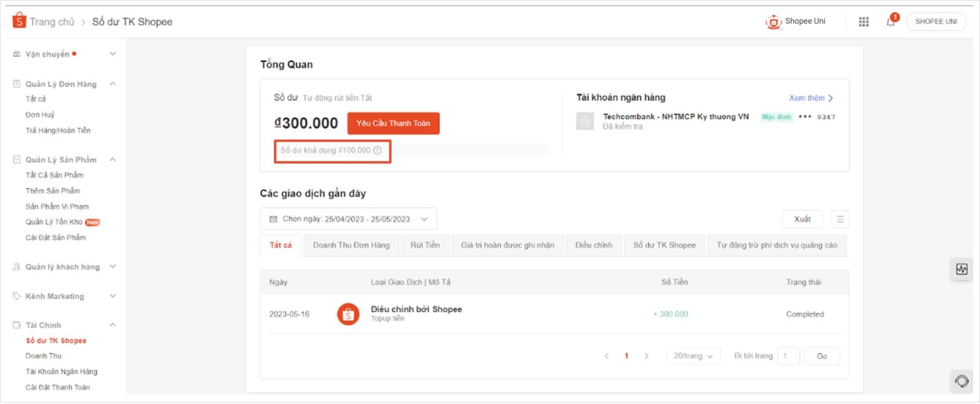Expand the Kênh Marketing section

113,296
